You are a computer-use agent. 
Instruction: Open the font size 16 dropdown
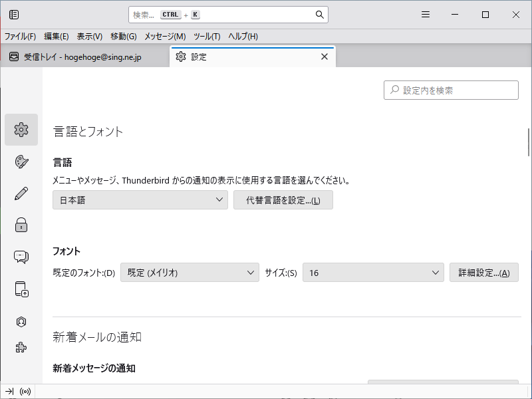pos(373,272)
